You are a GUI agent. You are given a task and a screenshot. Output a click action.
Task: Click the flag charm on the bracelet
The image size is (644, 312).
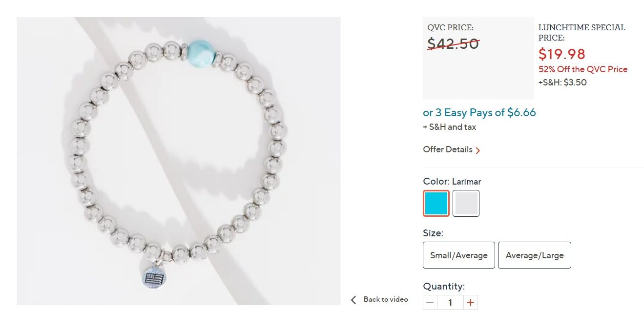pos(153,279)
